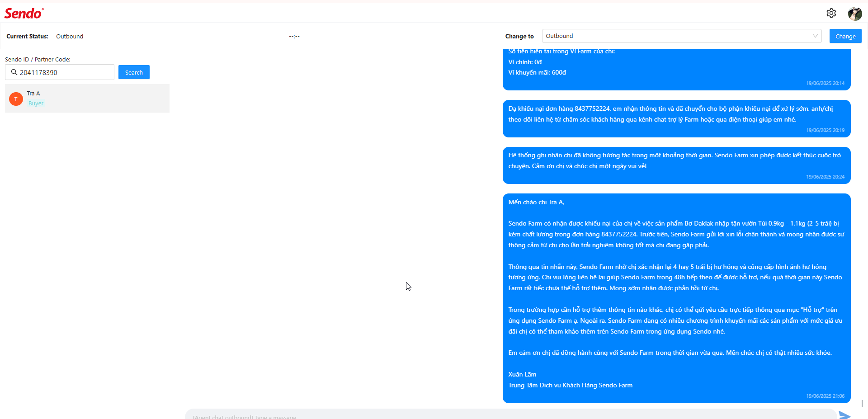Image resolution: width=868 pixels, height=419 pixels.
Task: Click the greeting 'Mến chào chị Tra A,'
Action: [x=536, y=202]
